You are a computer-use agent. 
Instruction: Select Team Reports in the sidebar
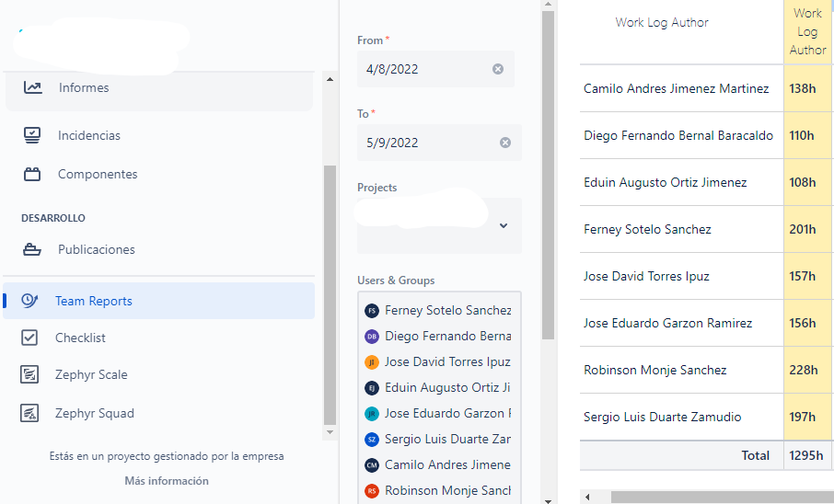click(x=158, y=301)
